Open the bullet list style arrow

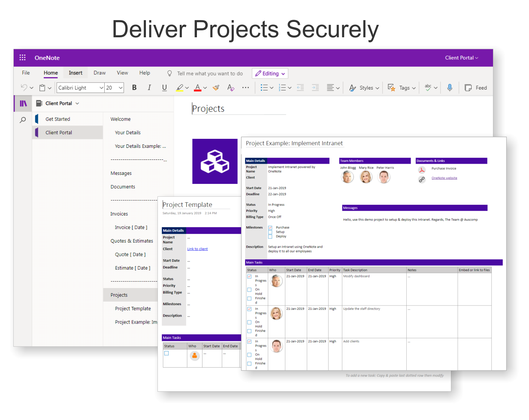pyautogui.click(x=272, y=88)
